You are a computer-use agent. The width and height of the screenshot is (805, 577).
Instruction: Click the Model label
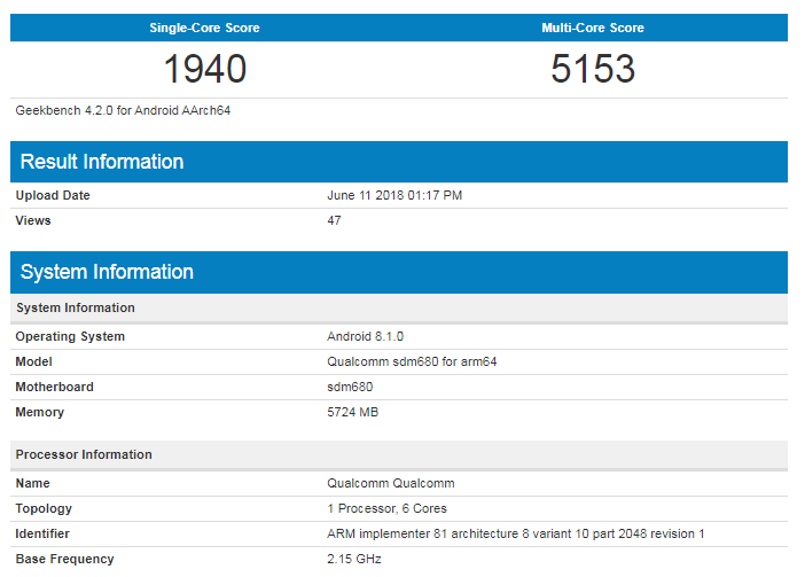point(33,361)
